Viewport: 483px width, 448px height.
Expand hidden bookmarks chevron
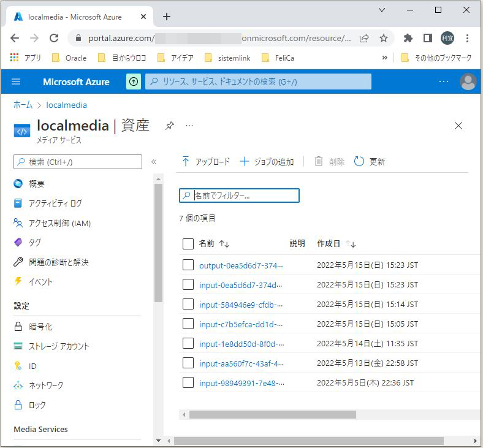(x=384, y=58)
